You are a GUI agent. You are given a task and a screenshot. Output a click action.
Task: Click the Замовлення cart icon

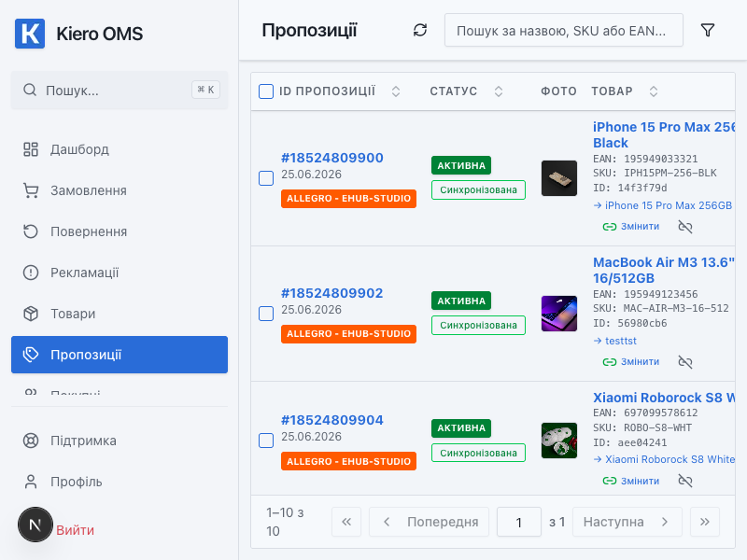tap(31, 190)
